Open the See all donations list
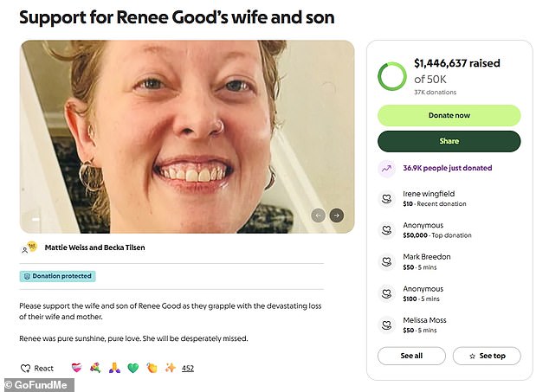The image size is (549, 392). coord(411,356)
